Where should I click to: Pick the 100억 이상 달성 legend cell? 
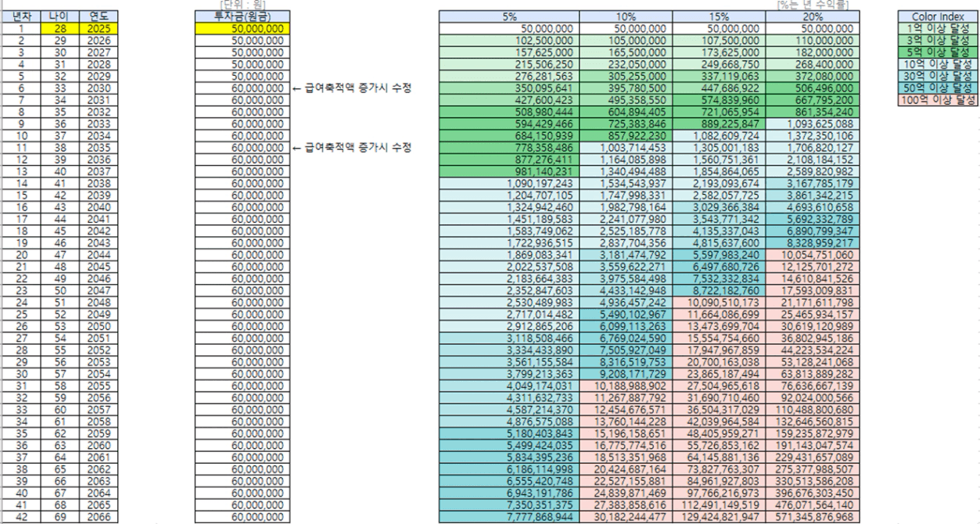[x=938, y=99]
